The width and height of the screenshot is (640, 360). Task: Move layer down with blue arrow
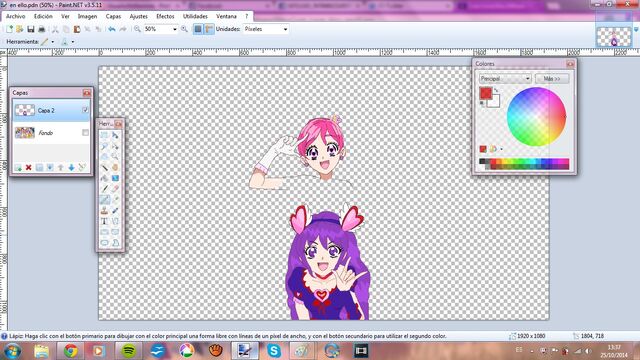71,167
